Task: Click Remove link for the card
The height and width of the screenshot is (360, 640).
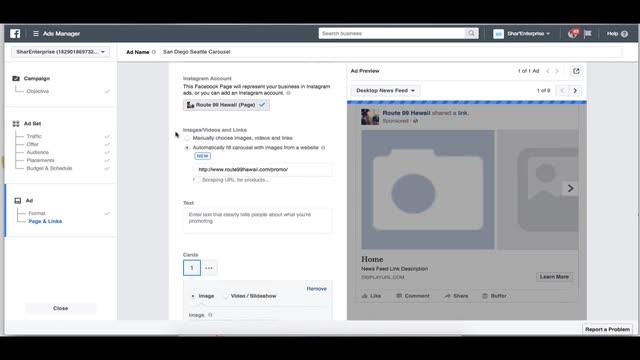Action: click(317, 289)
